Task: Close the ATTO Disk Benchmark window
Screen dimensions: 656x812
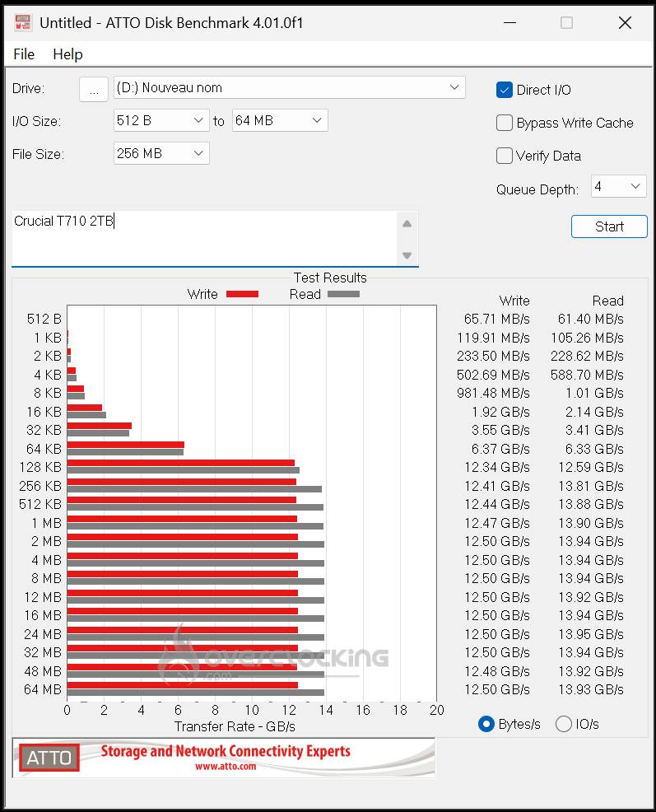Action: tap(625, 23)
